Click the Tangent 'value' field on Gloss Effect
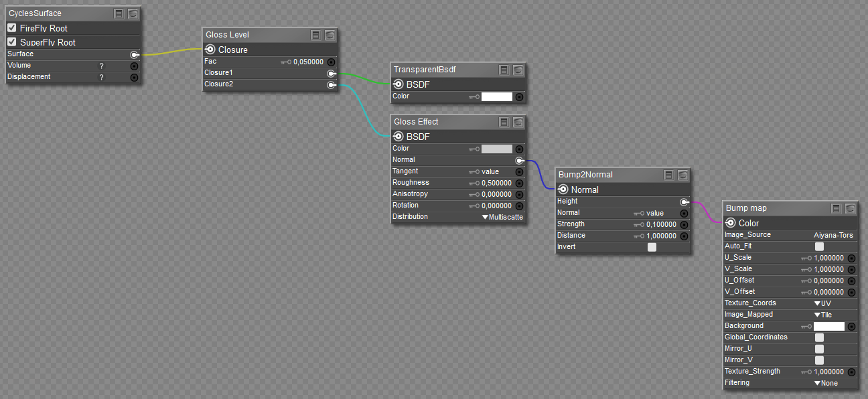The height and width of the screenshot is (399, 868). 490,172
